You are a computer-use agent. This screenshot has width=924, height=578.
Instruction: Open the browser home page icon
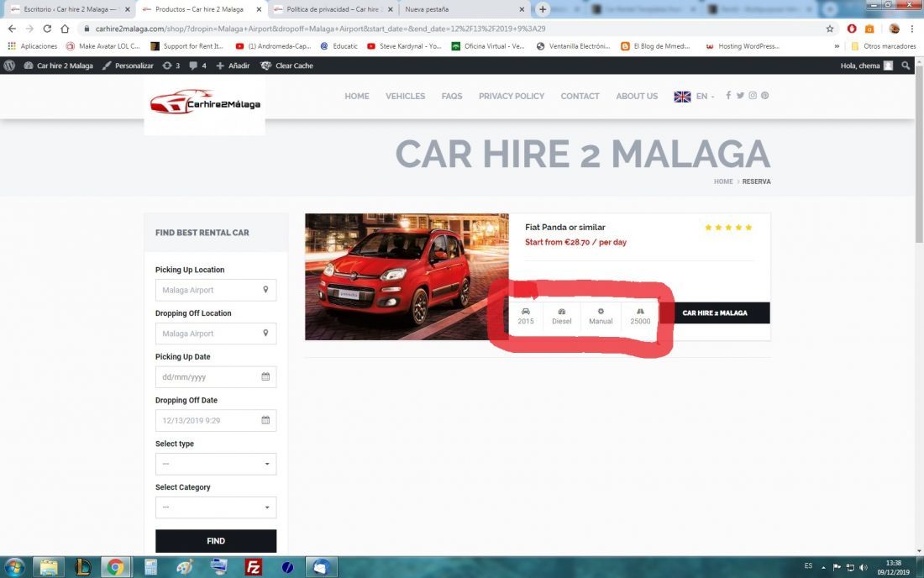pos(65,29)
